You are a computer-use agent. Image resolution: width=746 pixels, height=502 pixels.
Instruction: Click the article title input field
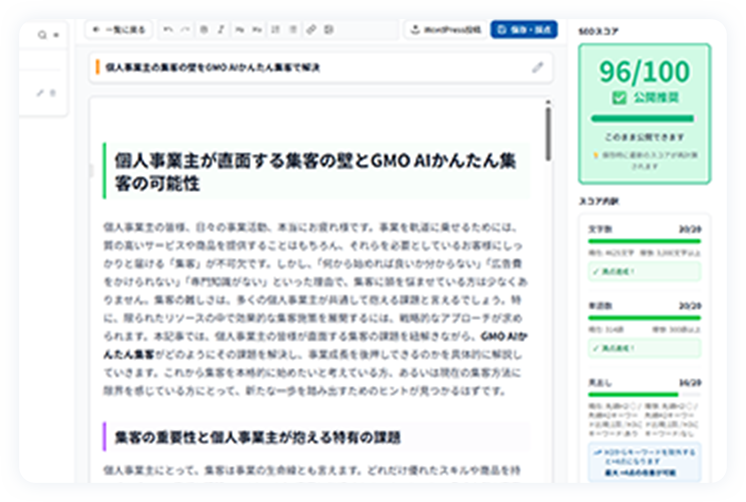(321, 68)
